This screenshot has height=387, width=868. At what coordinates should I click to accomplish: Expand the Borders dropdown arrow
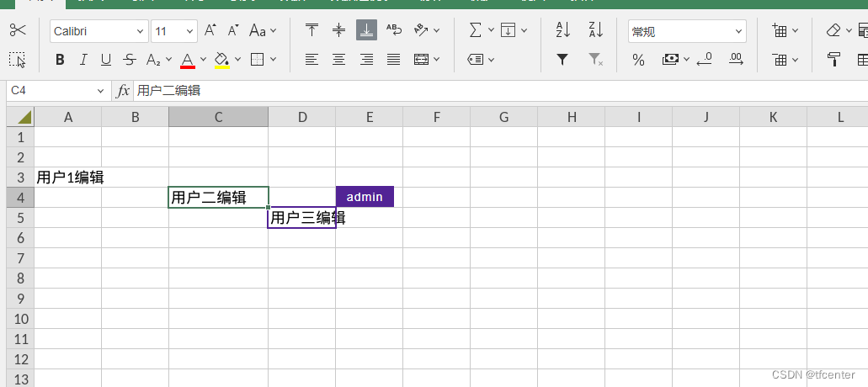click(273, 59)
